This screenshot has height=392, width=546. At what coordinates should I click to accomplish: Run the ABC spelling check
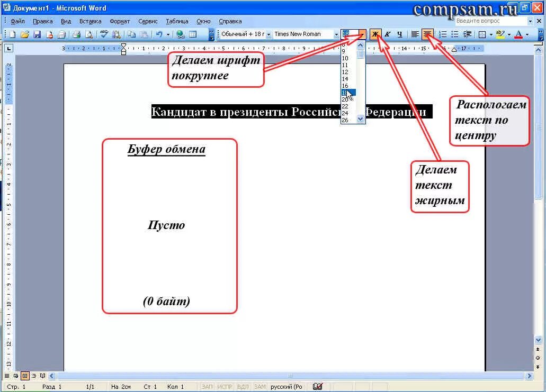[104, 34]
